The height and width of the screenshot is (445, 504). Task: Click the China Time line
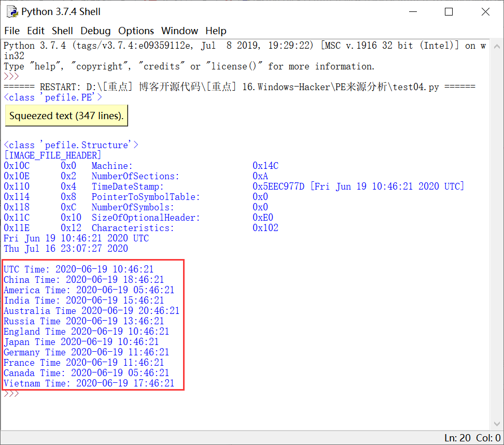84,279
